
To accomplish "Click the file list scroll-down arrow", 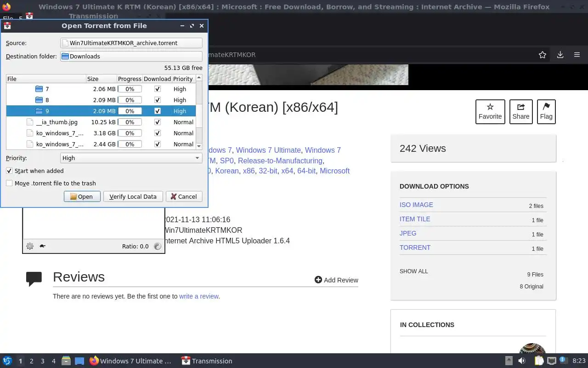I will pyautogui.click(x=199, y=146).
